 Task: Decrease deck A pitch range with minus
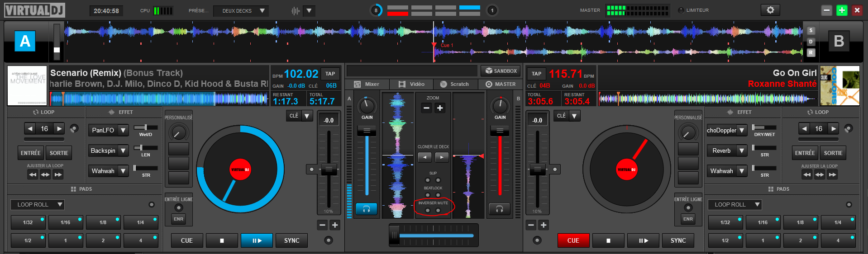[322, 225]
